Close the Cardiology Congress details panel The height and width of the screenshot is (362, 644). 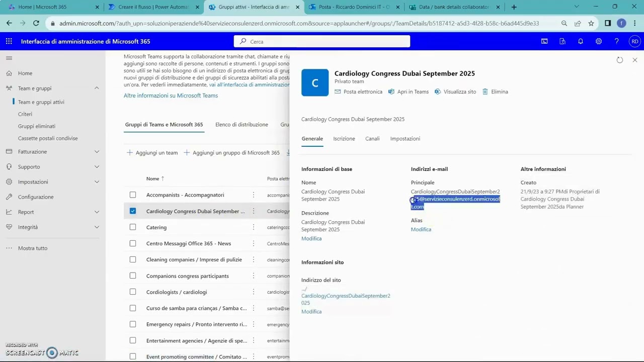(x=635, y=60)
